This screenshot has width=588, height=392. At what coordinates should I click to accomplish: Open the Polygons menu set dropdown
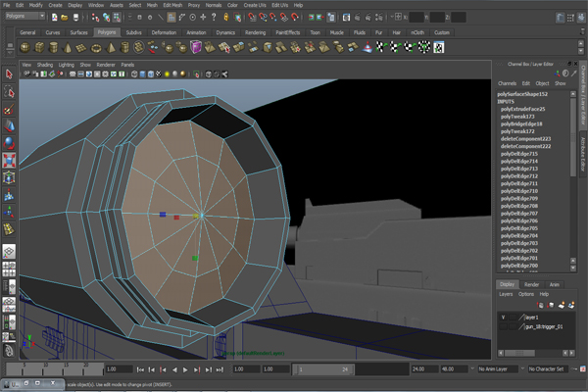[25, 16]
